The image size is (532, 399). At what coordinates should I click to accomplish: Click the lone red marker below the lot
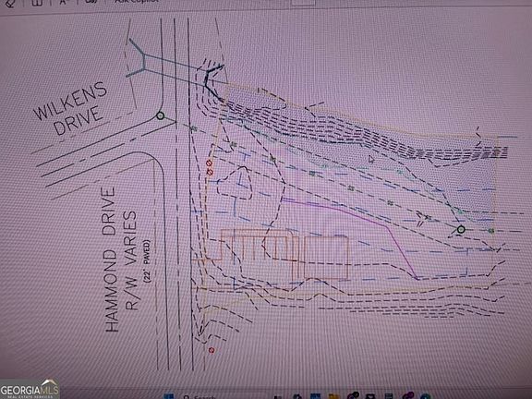coord(212,350)
